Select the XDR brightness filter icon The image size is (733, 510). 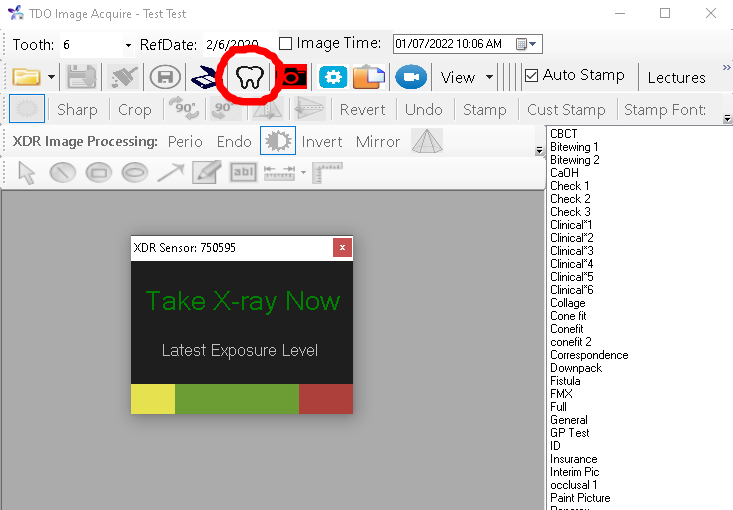click(277, 142)
